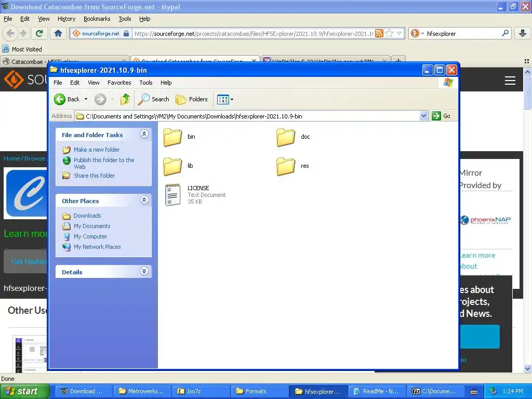Open the Back button history dropdown arrow
The width and height of the screenshot is (532, 399).
pos(86,99)
